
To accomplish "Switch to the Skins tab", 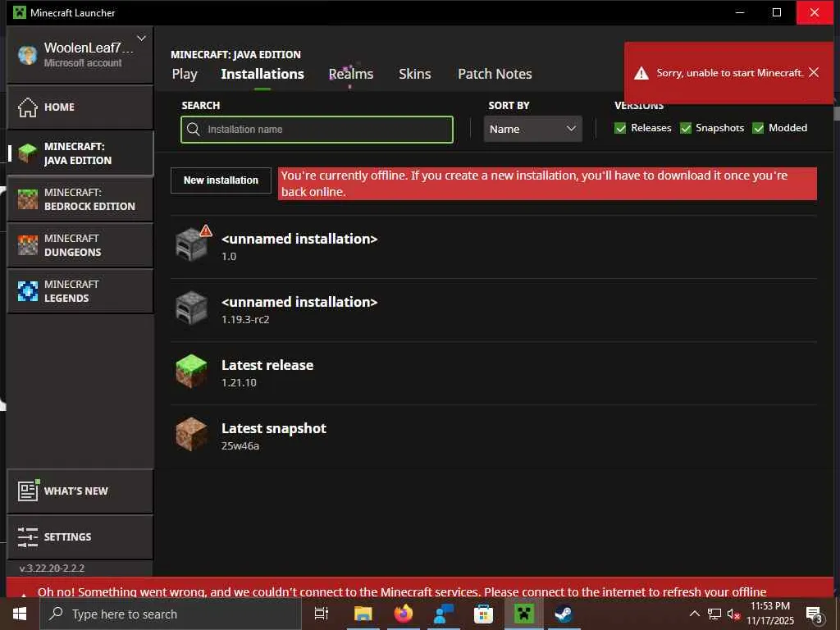I will (414, 74).
